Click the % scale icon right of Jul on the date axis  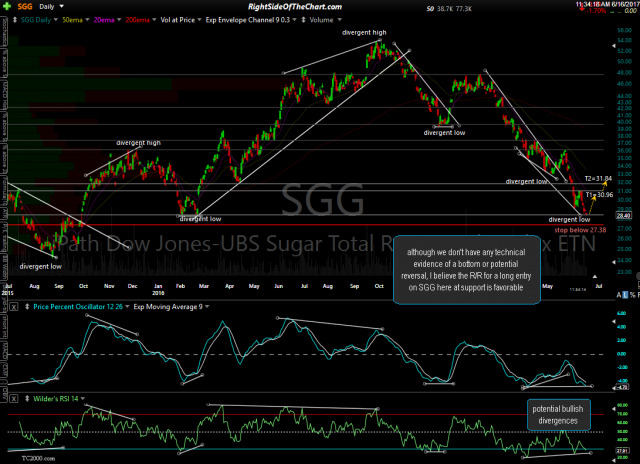[x=632, y=295]
